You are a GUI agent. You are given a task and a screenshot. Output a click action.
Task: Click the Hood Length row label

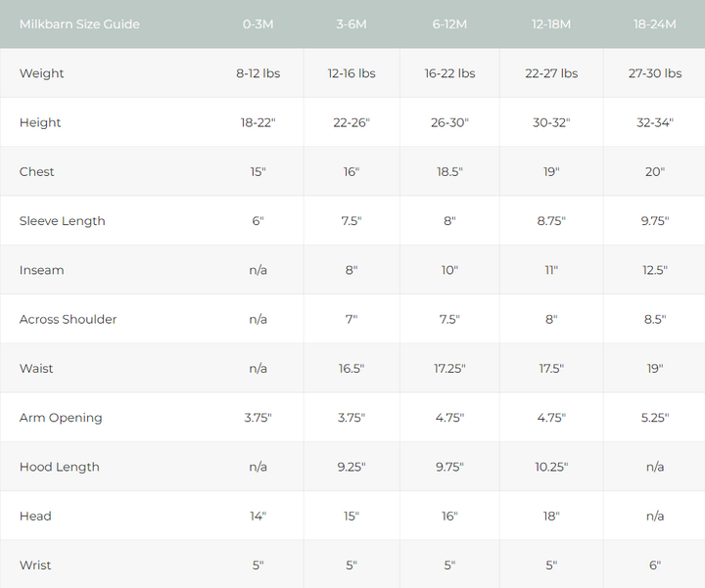point(60,467)
